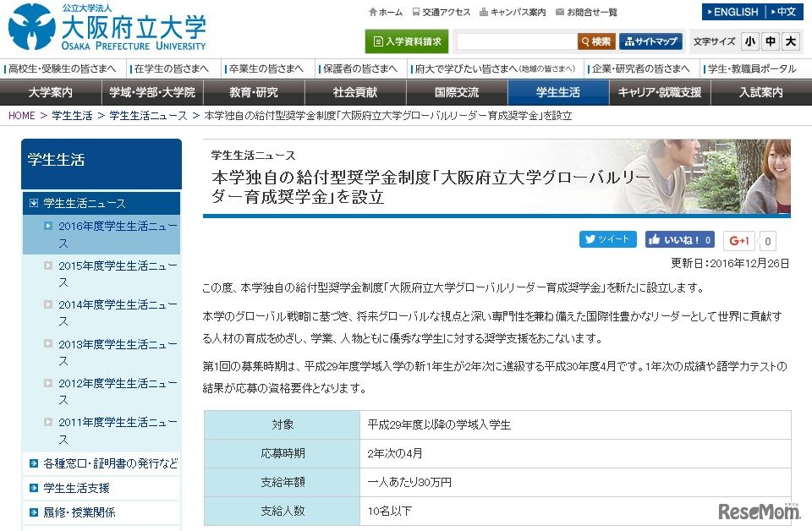Open 交通アクセス link
This screenshot has width=812, height=531.
pyautogui.click(x=442, y=12)
